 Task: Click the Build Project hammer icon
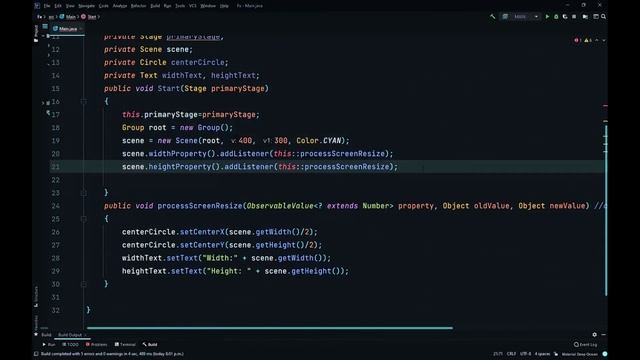(493, 17)
